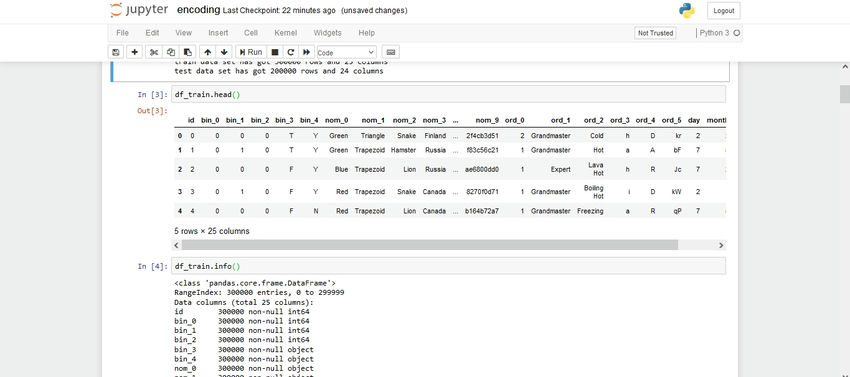Click the Lava Hot cell
Viewport: 850px width, 377px height.
[x=596, y=169]
